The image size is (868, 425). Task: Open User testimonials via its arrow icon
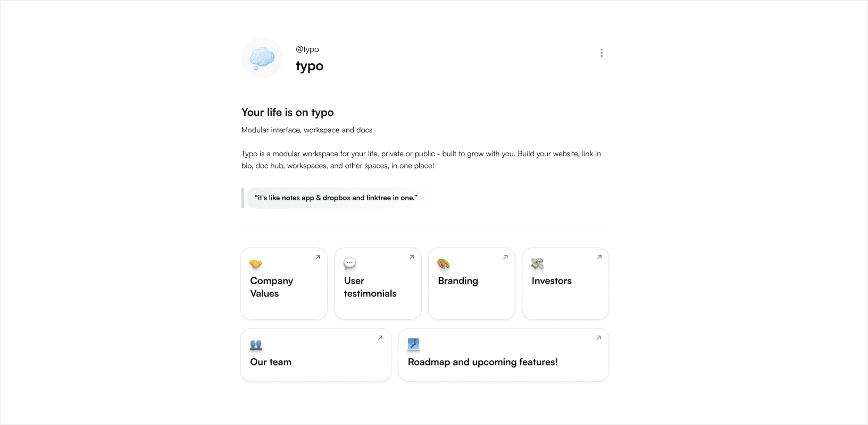pos(412,257)
